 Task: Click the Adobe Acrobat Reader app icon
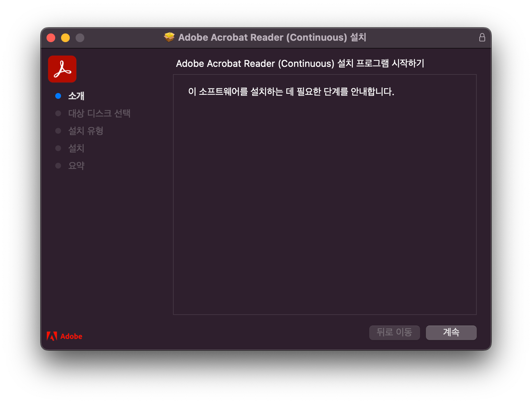tap(62, 69)
